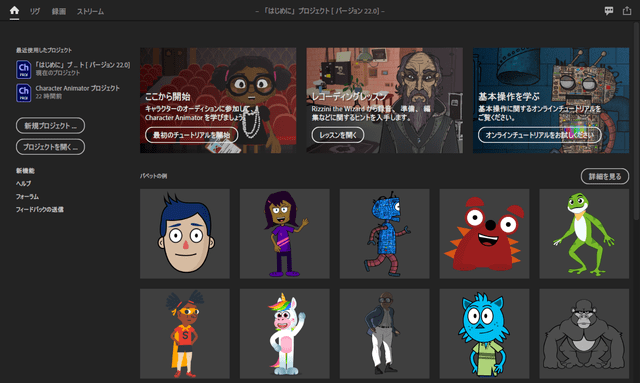This screenshot has width=640, height=383.
Task: Click the レッスンを開く button
Action: coord(338,135)
